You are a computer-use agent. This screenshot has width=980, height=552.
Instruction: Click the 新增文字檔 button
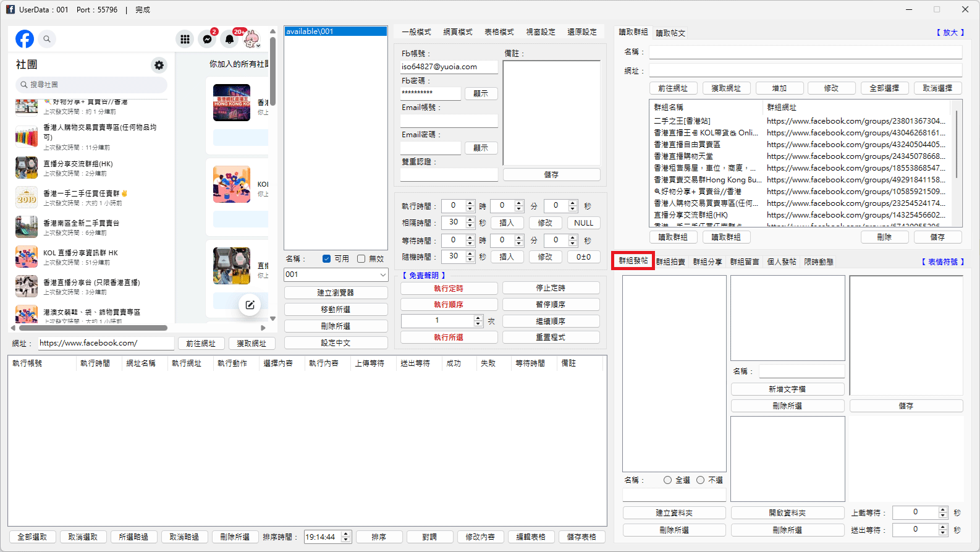coord(787,389)
